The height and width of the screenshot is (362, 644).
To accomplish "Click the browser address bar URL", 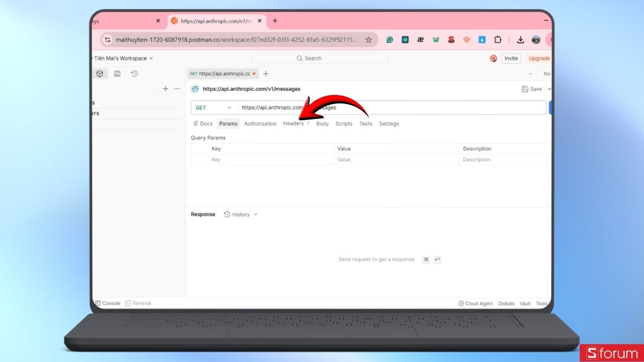I will coord(236,40).
